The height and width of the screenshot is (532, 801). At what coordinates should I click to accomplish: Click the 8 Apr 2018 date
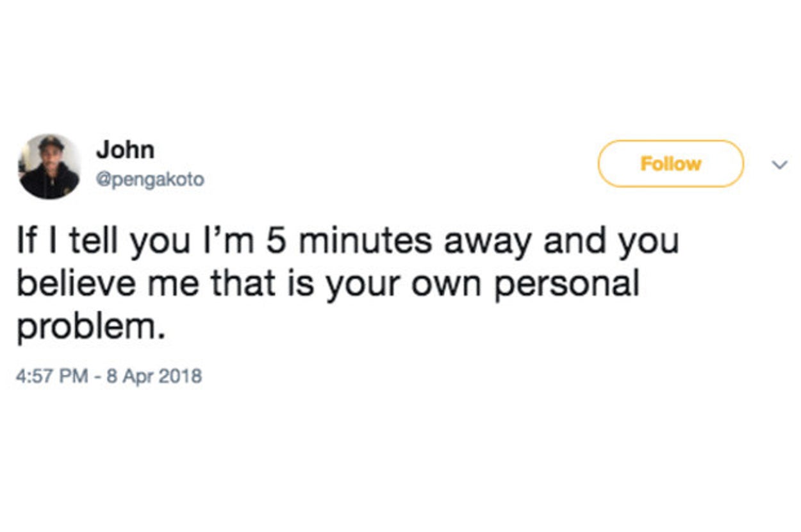click(x=154, y=375)
